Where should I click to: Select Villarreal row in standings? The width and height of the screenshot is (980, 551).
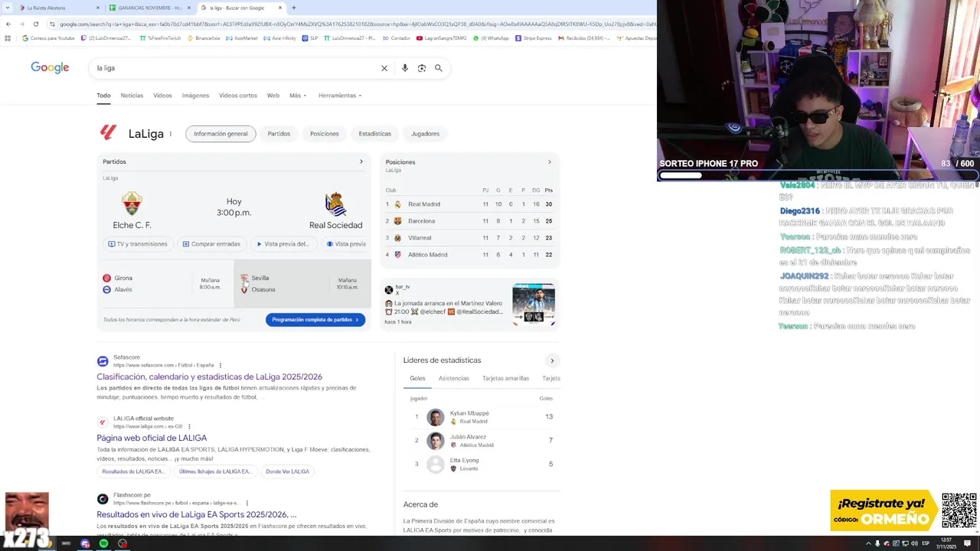(x=469, y=238)
